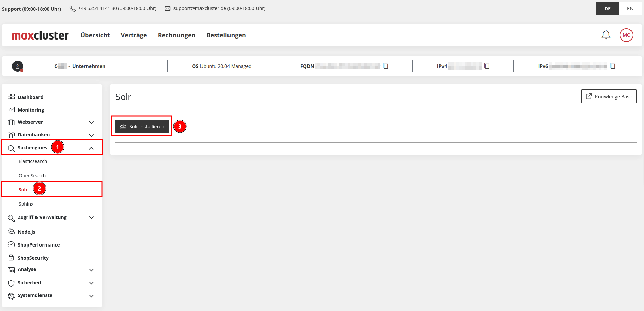Click the Unternehmen customer name text

(89, 66)
